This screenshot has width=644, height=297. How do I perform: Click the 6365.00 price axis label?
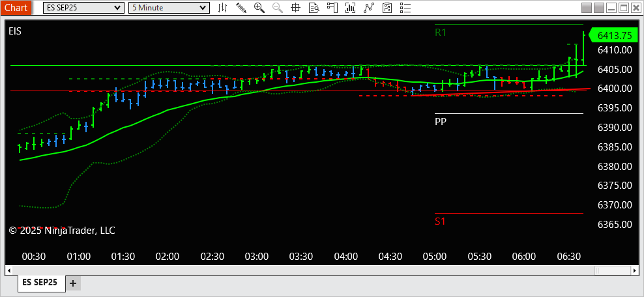pos(615,225)
